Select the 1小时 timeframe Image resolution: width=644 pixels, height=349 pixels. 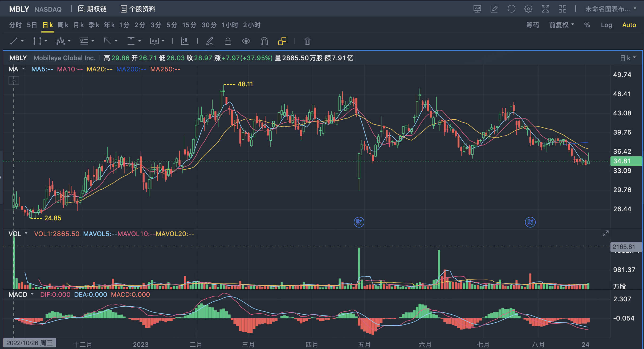(230, 25)
